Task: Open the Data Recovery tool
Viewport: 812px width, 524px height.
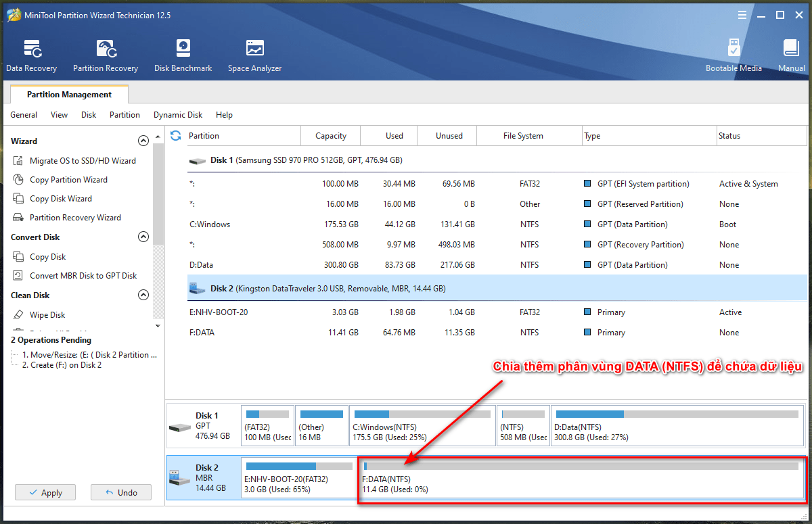Action: tap(31, 56)
